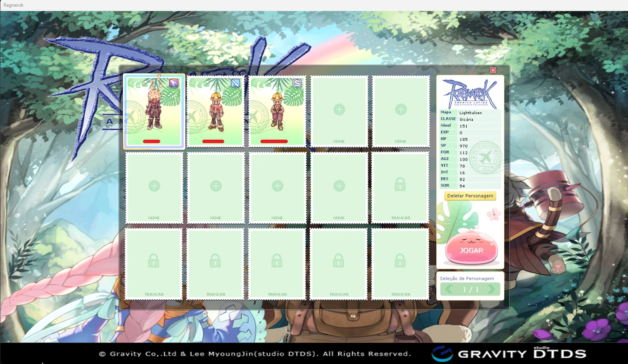Click padlock in fourth slot of bottom row
The height and width of the screenshot is (364, 628).
point(339,260)
